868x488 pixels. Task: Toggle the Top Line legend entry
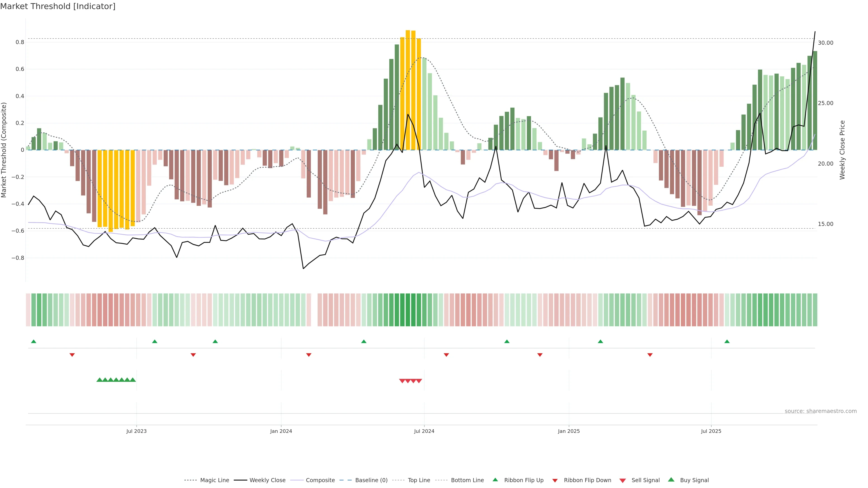tap(419, 480)
